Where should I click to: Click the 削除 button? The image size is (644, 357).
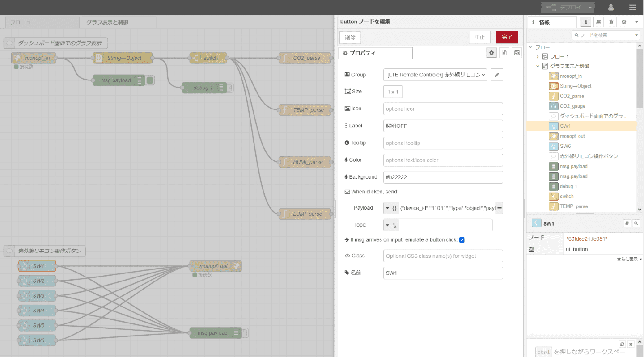(350, 37)
